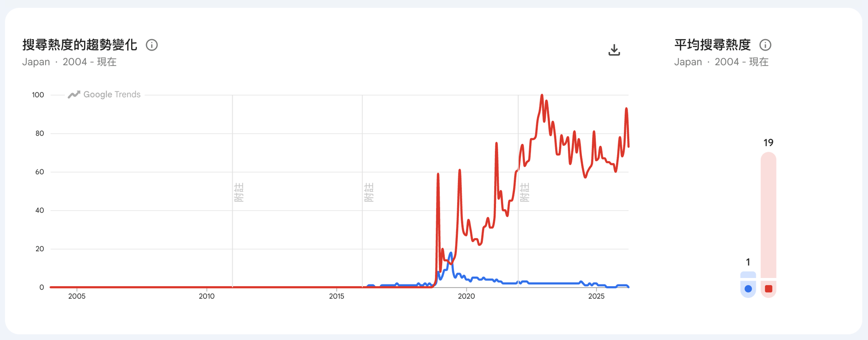
Task: Click the tall red average bar
Action: coord(769,215)
